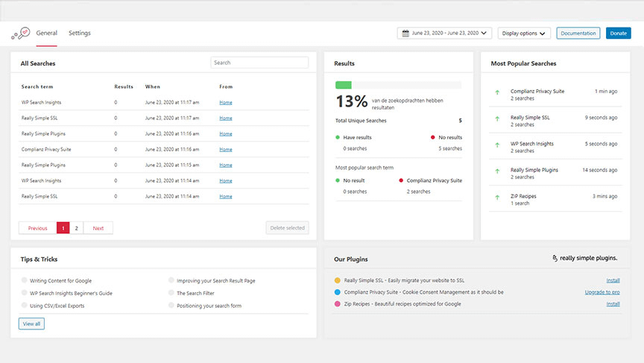Image resolution: width=644 pixels, height=363 pixels.
Task: Click red dot beside Complianz Privacy Suite term
Action: pyautogui.click(x=401, y=180)
